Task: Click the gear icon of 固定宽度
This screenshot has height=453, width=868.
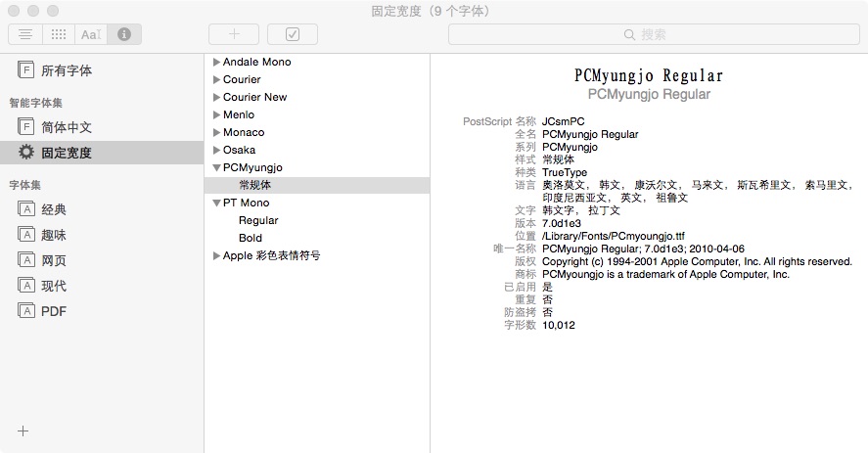Action: tap(26, 152)
